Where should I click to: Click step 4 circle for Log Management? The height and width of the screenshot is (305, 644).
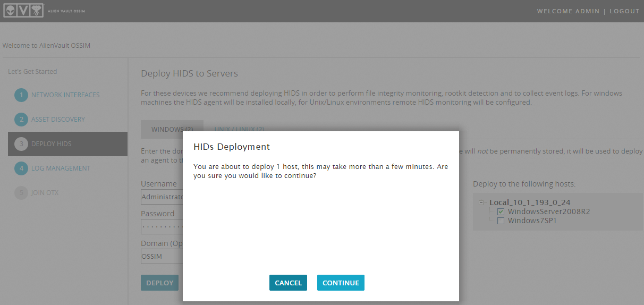[21, 168]
